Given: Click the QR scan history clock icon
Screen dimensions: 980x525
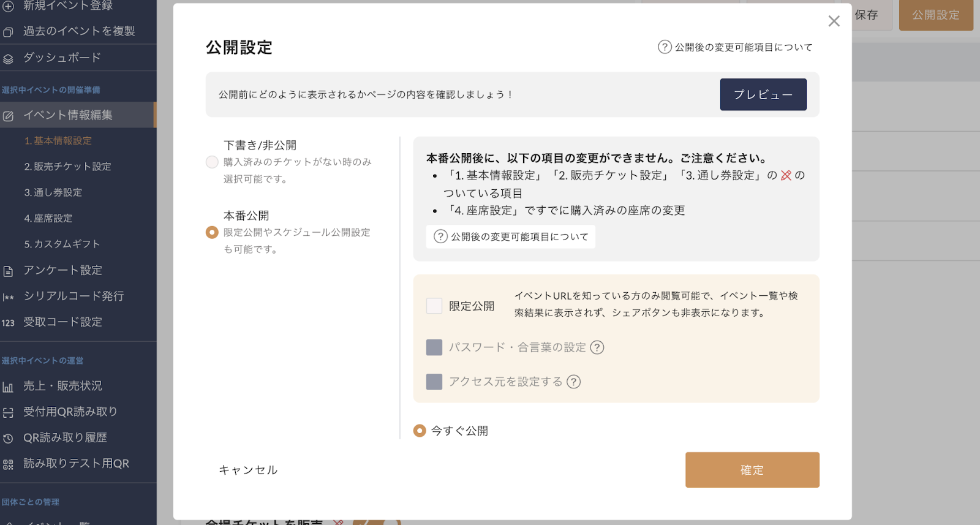Looking at the screenshot, I should [8, 439].
